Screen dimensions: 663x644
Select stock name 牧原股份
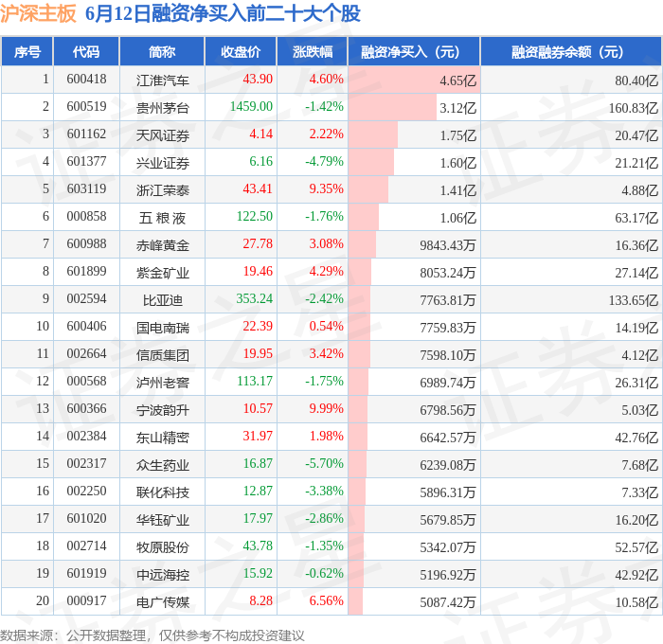[162, 547]
